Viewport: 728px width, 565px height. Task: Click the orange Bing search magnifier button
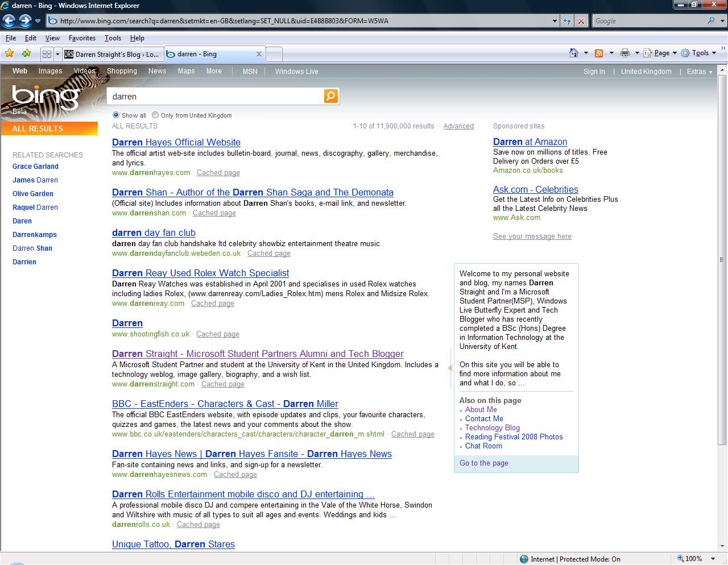pos(331,96)
